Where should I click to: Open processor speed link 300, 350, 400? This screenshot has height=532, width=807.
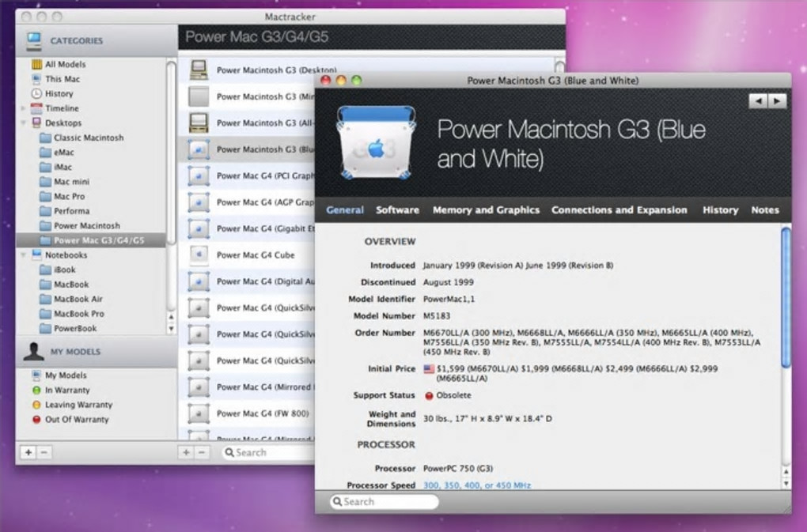pyautogui.click(x=477, y=485)
